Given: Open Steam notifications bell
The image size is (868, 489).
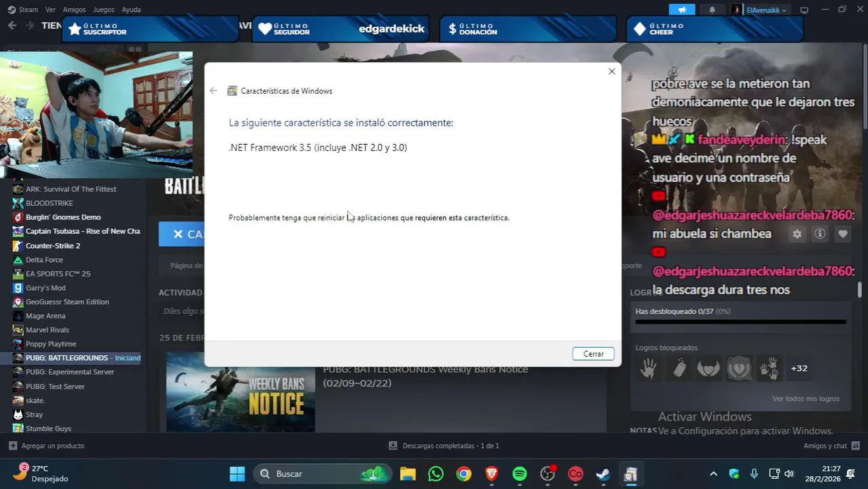Looking at the screenshot, I should (712, 10).
